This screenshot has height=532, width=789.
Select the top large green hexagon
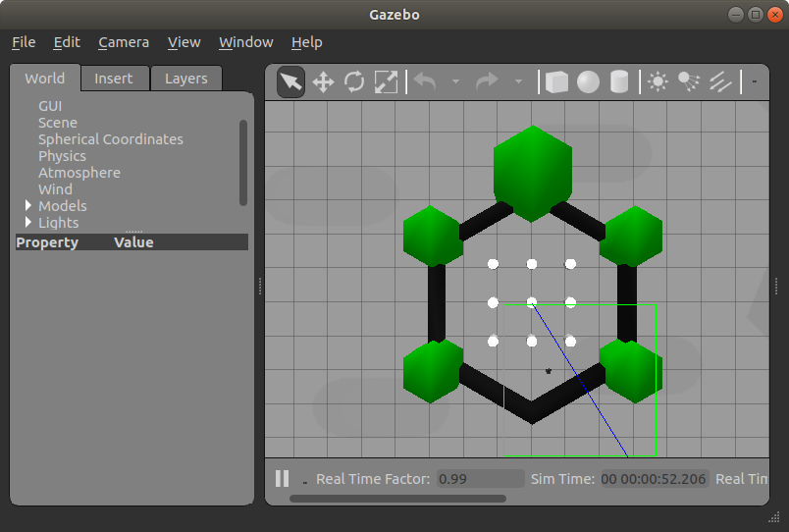(532, 174)
